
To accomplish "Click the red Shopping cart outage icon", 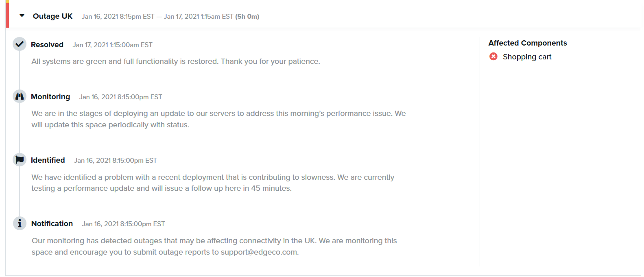I will click(x=493, y=57).
